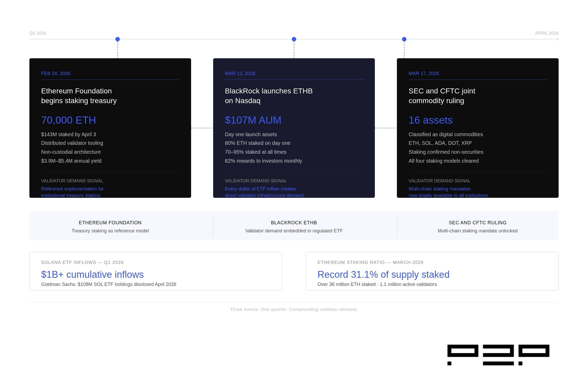Click the MAR 12, 2026 date label
This screenshot has width=588, height=383.
tap(240, 73)
